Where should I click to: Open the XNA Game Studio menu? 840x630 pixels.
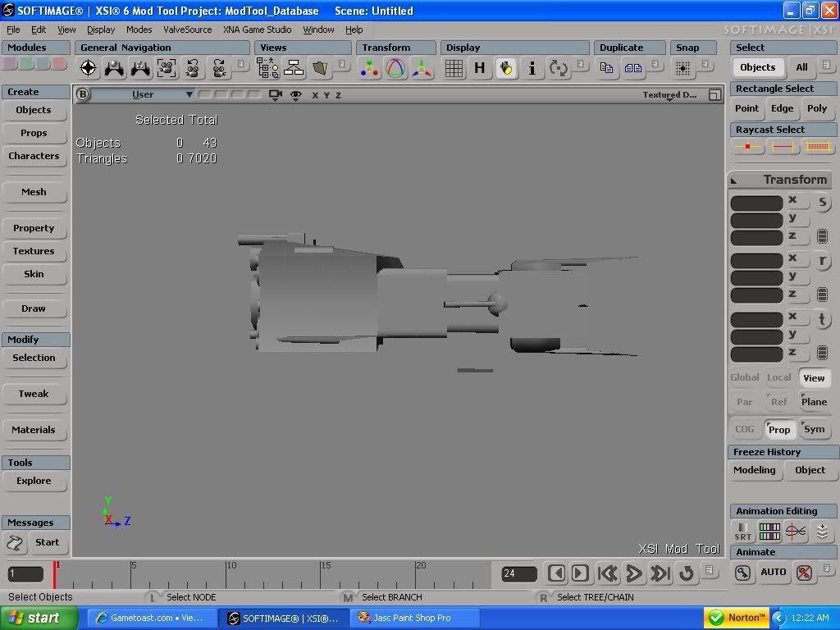(x=257, y=30)
